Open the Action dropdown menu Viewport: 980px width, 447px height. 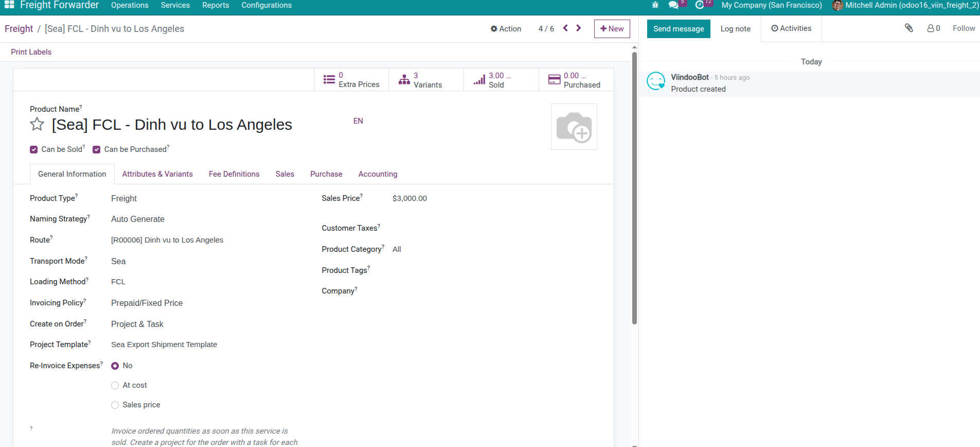pos(506,29)
